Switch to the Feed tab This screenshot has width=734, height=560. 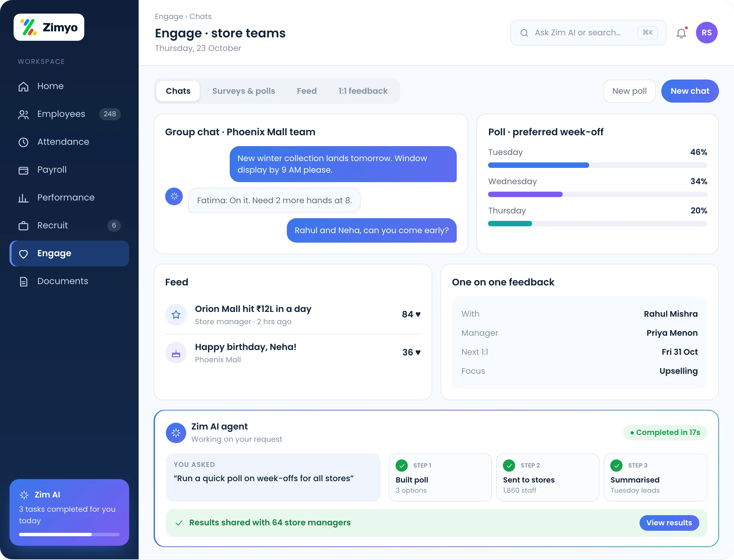[307, 91]
